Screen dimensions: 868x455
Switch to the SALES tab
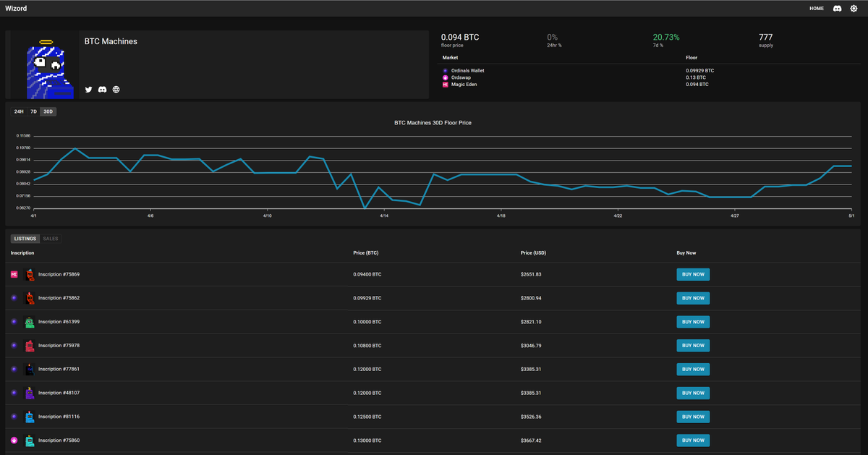(51, 238)
